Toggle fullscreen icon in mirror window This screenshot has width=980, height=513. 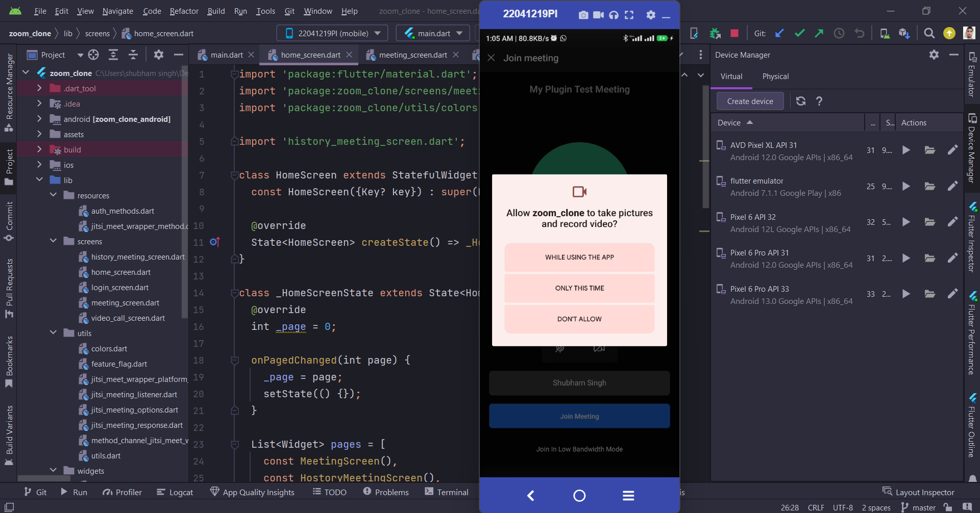click(x=629, y=15)
